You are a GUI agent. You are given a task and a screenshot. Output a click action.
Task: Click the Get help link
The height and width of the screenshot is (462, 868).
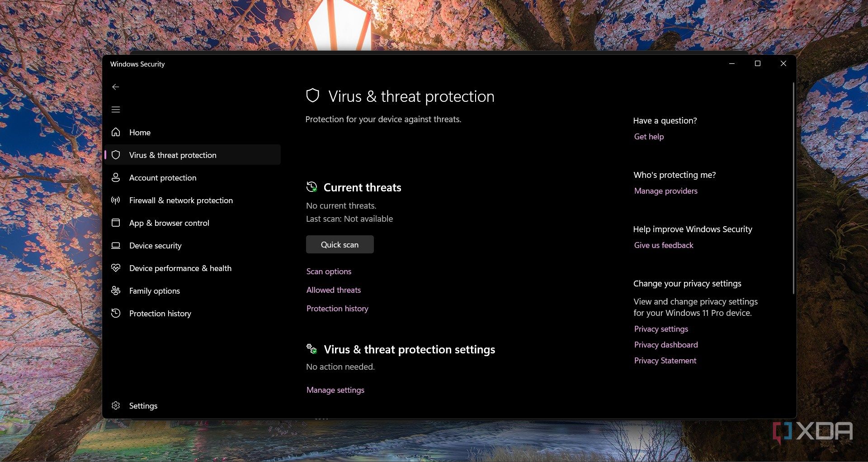pos(649,137)
